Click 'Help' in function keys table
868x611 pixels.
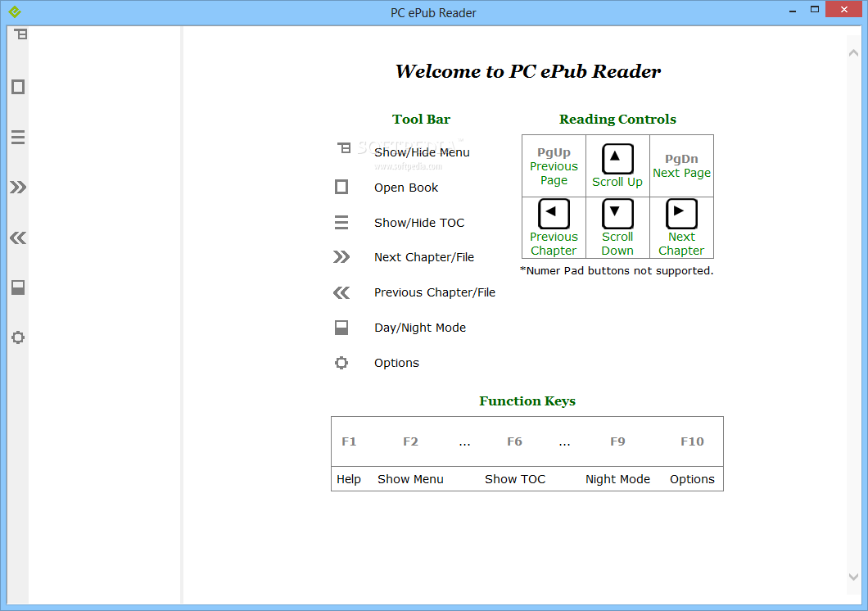pos(349,479)
